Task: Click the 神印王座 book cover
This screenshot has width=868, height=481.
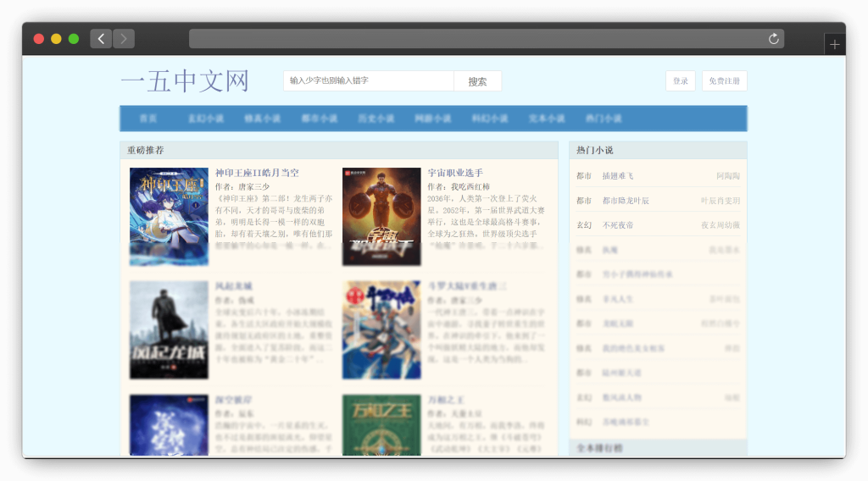Action: tap(169, 217)
